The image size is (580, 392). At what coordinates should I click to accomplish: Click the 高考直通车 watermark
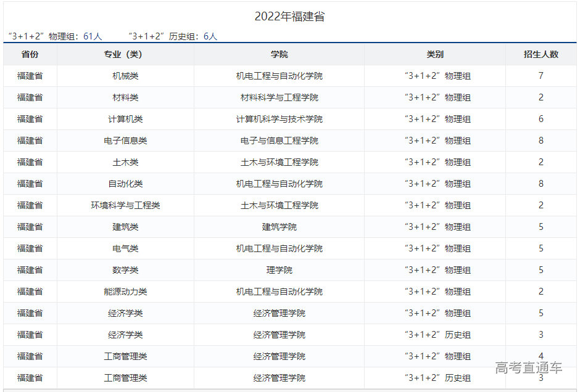pos(528,368)
